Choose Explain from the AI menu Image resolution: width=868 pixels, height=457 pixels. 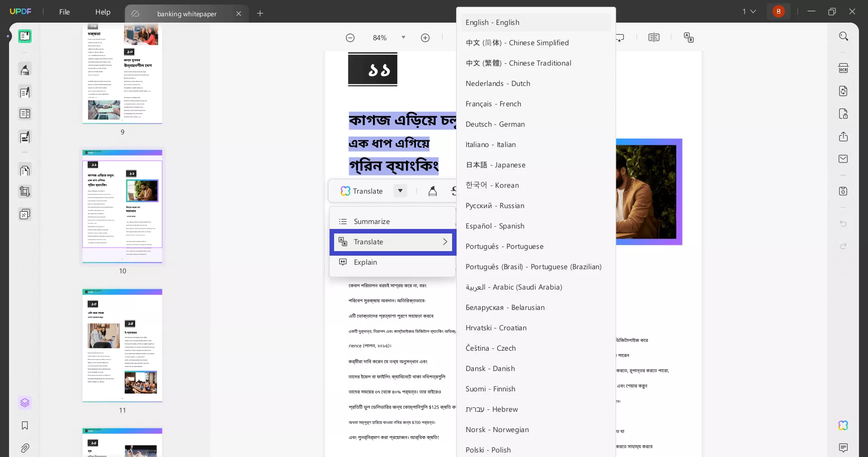[x=392, y=262]
